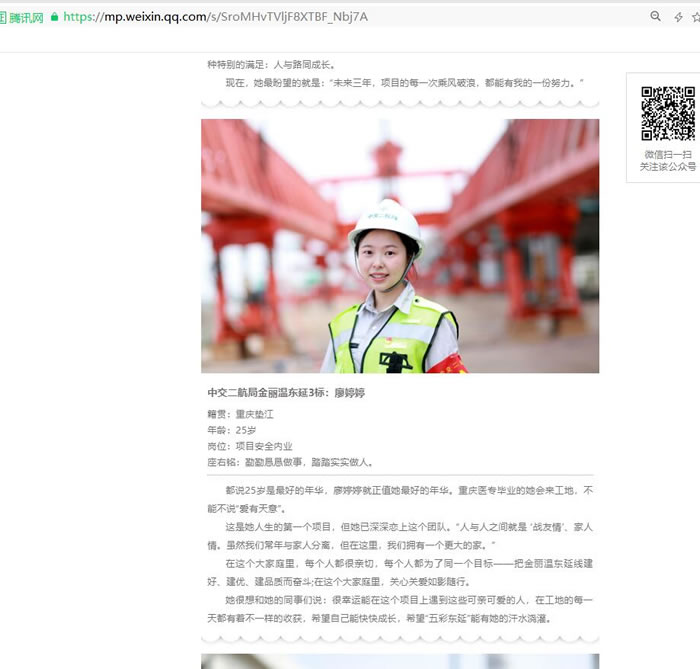Click the magnifier zoom icon in address bar
This screenshot has width=700, height=669.
[656, 16]
